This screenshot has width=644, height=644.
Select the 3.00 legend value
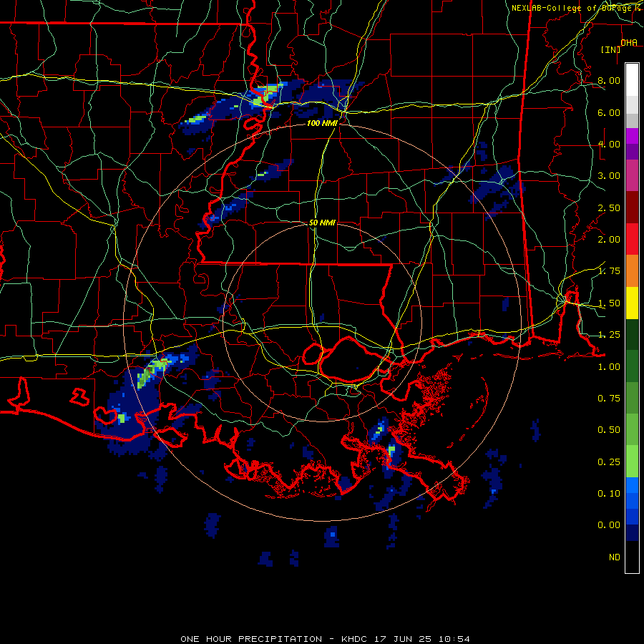[609, 176]
